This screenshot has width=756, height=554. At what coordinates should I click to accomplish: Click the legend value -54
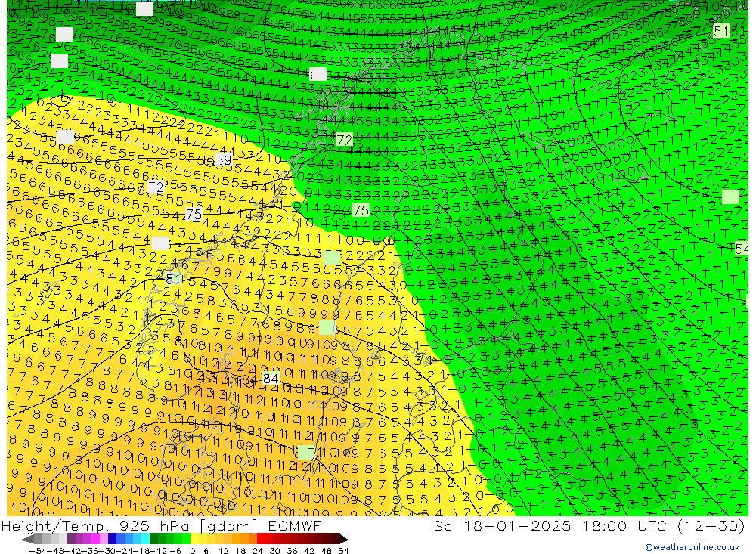(38, 551)
